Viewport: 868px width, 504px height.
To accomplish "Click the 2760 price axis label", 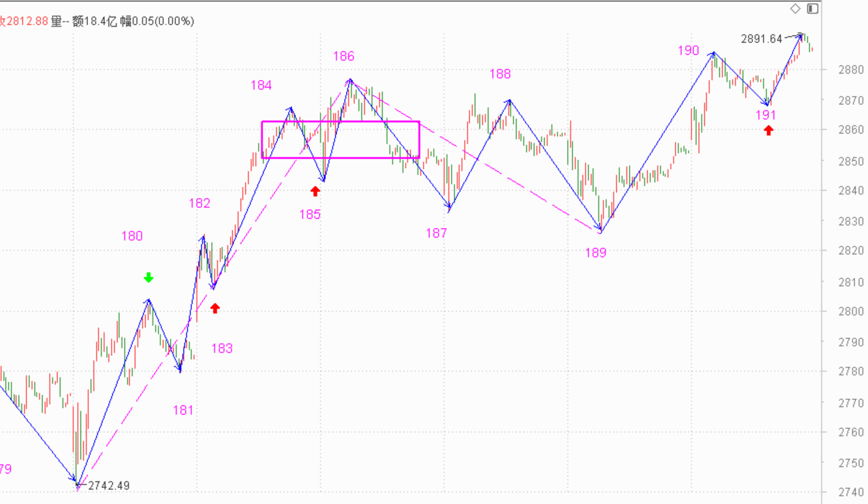I will point(851,433).
